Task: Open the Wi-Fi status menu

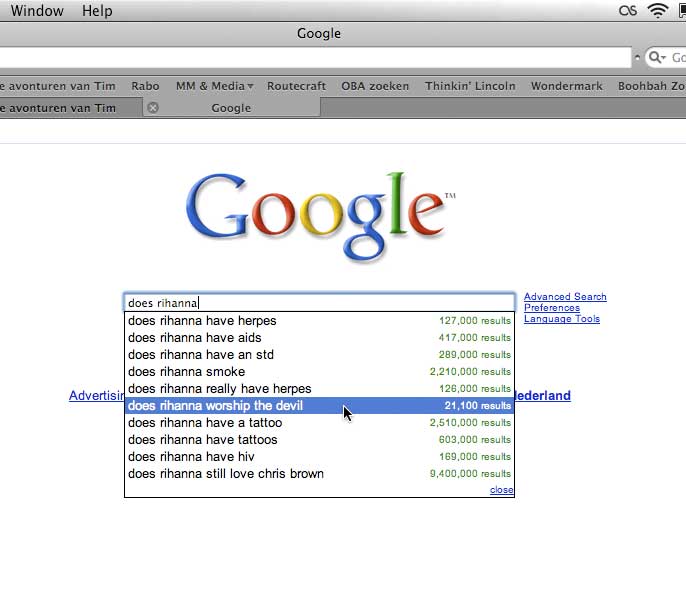Action: (658, 10)
